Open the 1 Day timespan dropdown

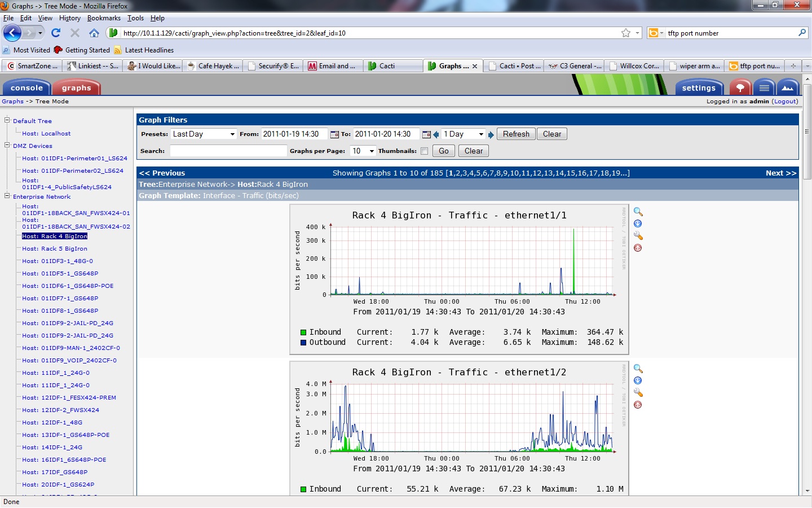[464, 134]
